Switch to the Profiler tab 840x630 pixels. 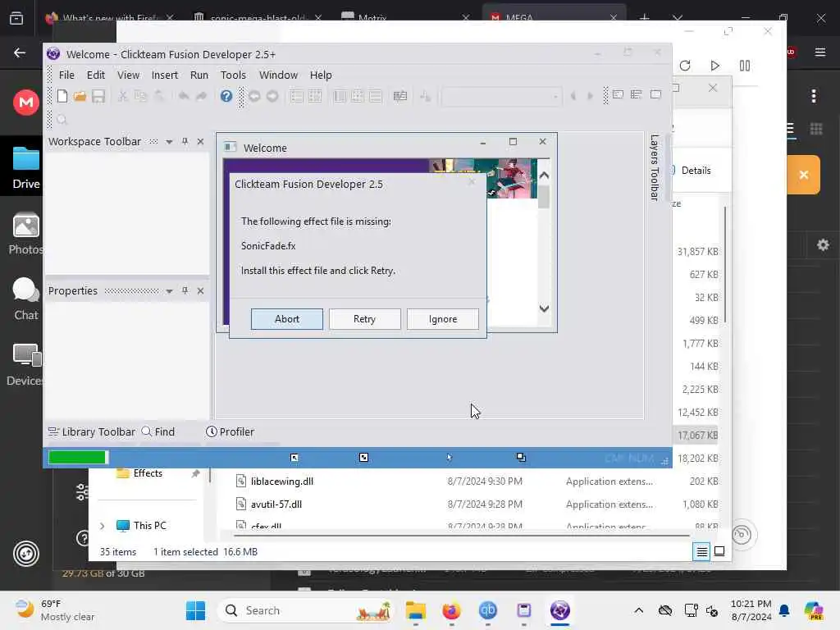click(x=231, y=431)
